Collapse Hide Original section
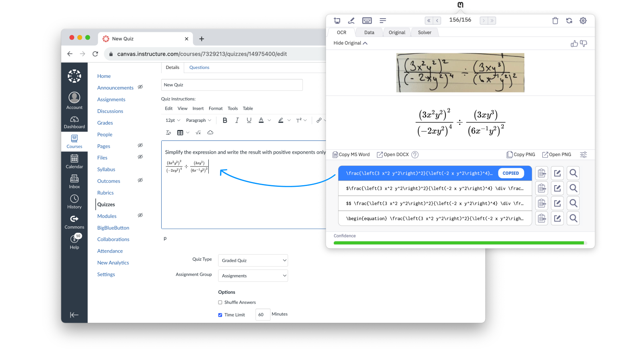The width and height of the screenshot is (644, 349). [350, 43]
